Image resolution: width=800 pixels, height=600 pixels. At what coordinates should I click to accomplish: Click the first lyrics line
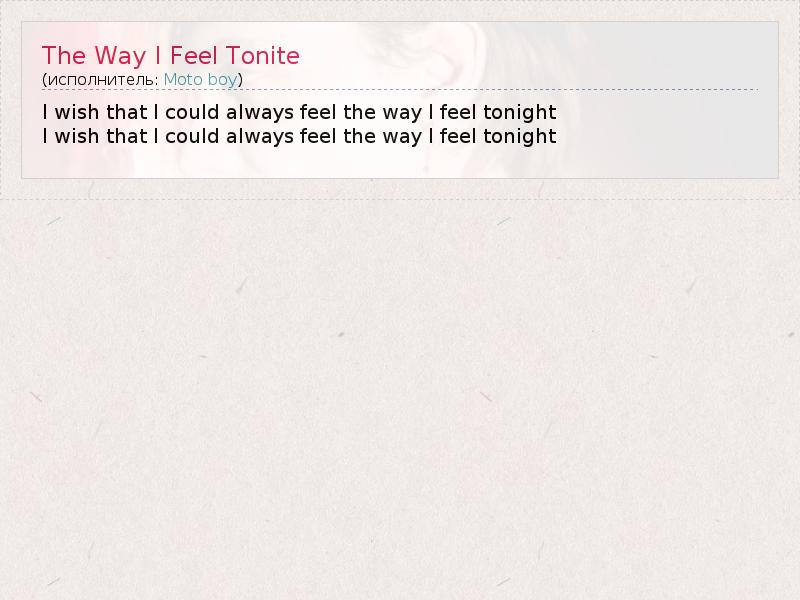(299, 111)
